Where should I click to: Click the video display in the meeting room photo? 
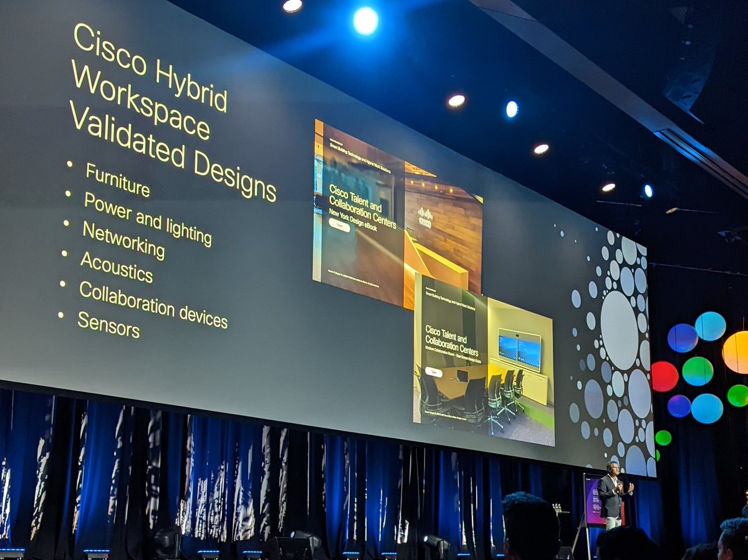(519, 350)
